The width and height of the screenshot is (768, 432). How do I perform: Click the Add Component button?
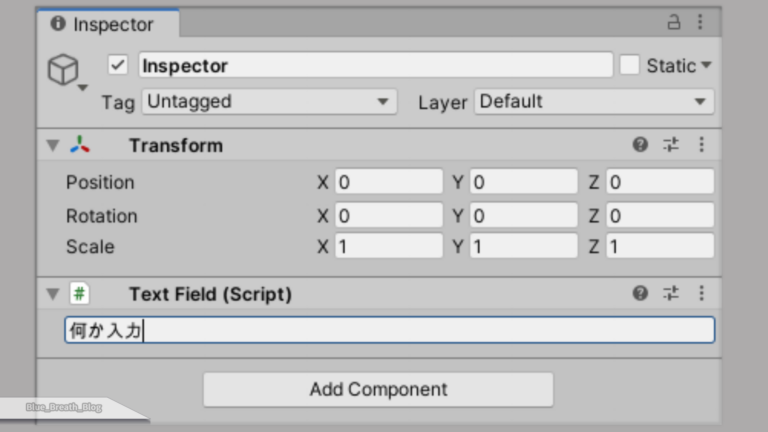378,390
